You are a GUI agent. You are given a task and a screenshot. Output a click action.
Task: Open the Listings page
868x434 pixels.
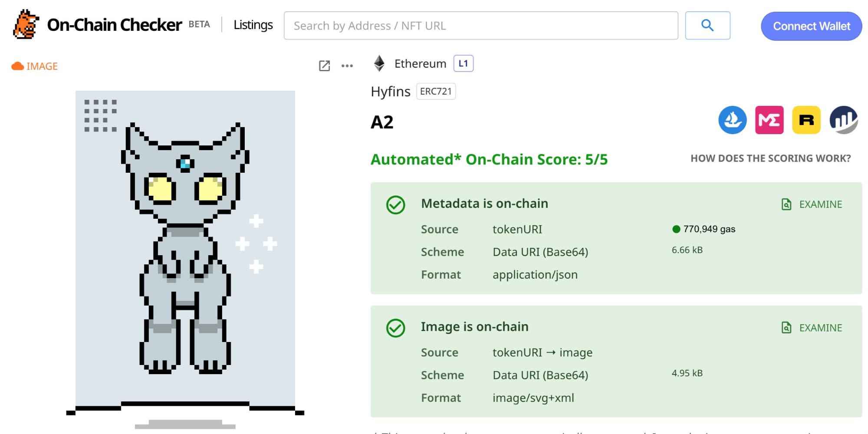coord(253,25)
